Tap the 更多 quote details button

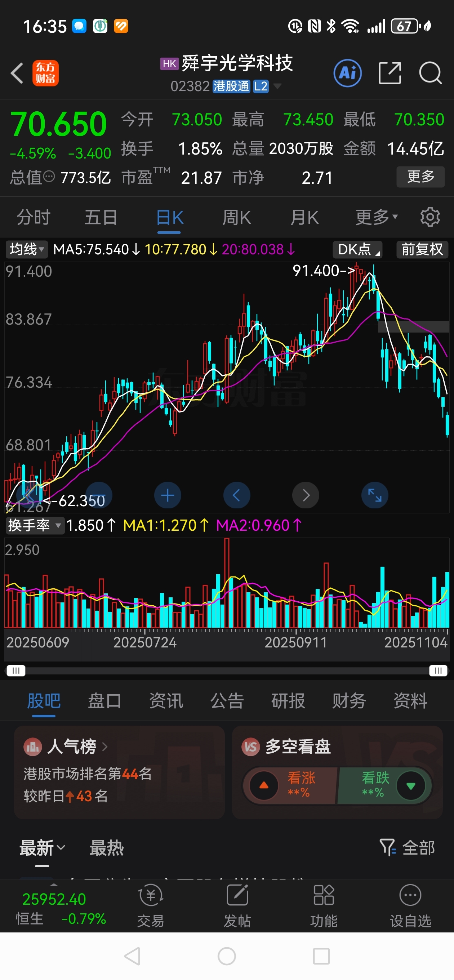420,177
